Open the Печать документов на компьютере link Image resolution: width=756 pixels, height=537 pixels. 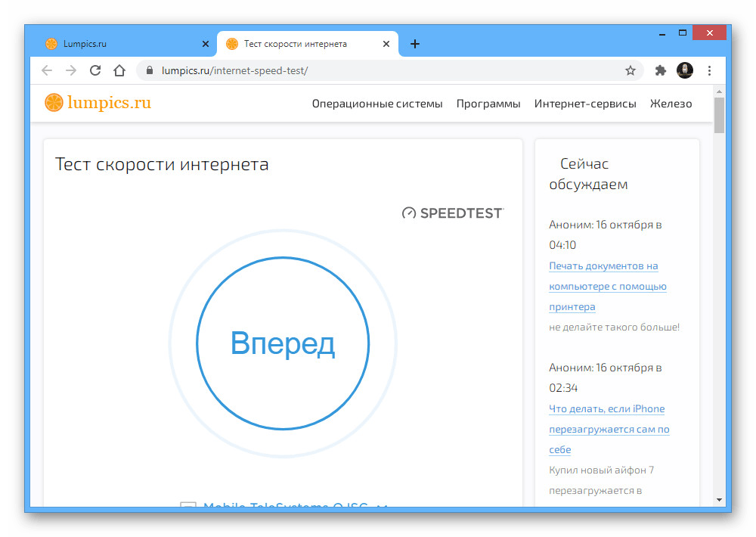(x=608, y=286)
